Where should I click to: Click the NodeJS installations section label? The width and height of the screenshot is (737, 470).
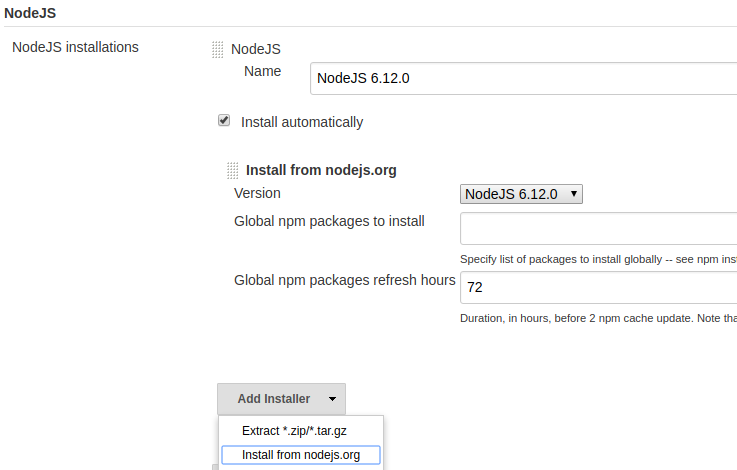tap(76, 47)
